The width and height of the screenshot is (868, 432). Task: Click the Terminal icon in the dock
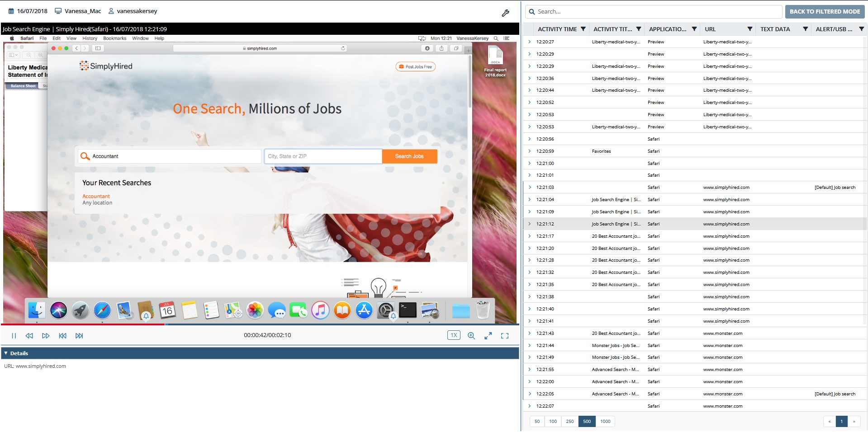408,310
